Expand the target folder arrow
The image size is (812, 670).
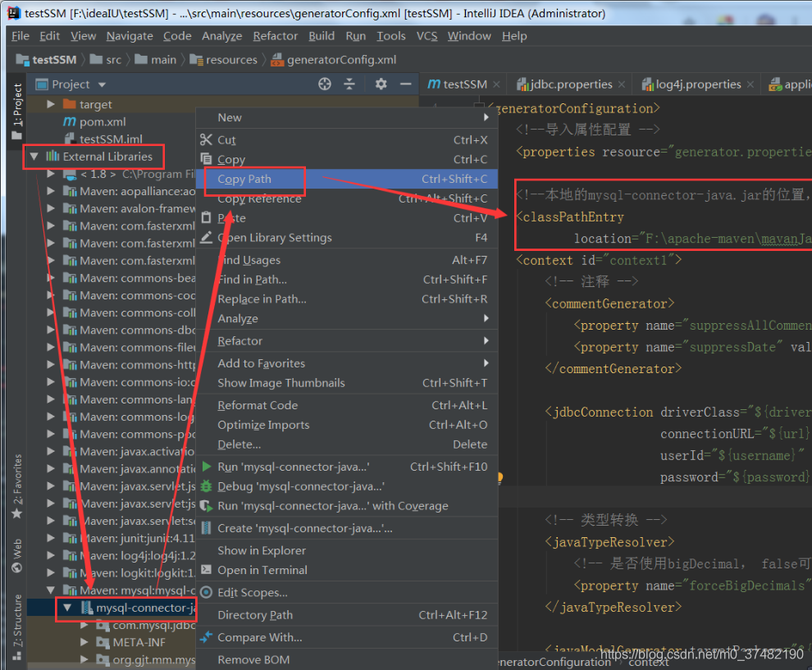click(x=51, y=104)
